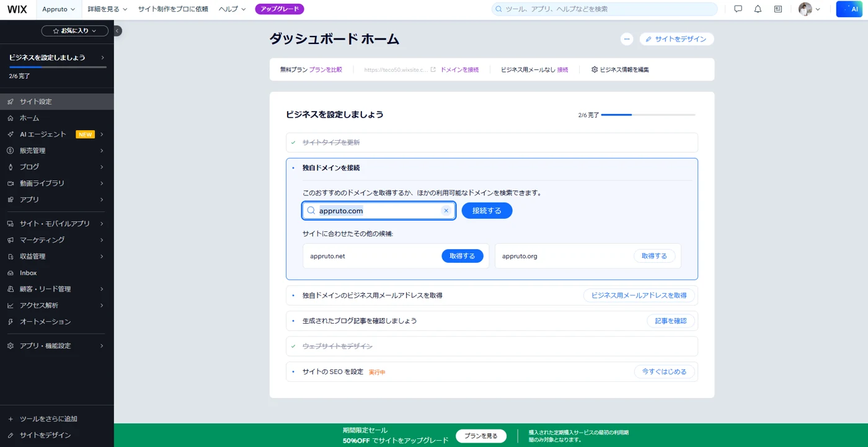Open the three-dots more actions menu
Screen dimensions: 868x447
click(x=627, y=39)
